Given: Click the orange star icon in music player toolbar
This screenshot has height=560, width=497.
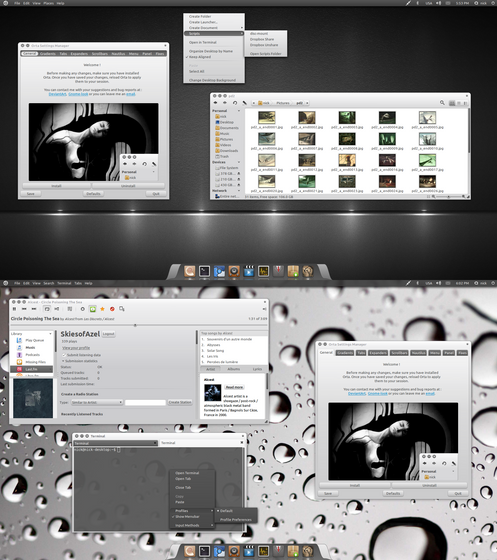Looking at the screenshot, I should [x=102, y=309].
